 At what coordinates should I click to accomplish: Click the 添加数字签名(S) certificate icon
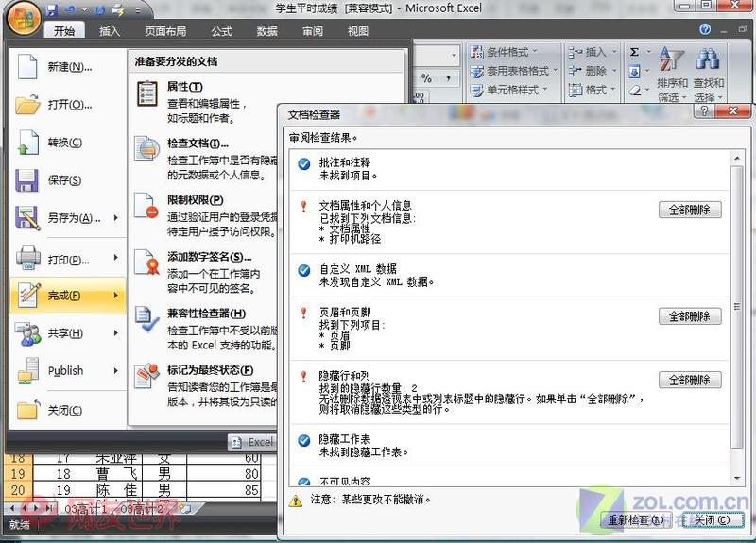pos(146,263)
